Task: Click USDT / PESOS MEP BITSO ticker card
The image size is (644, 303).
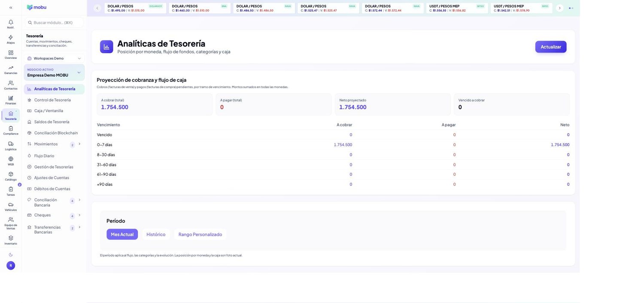Action: pos(457,8)
